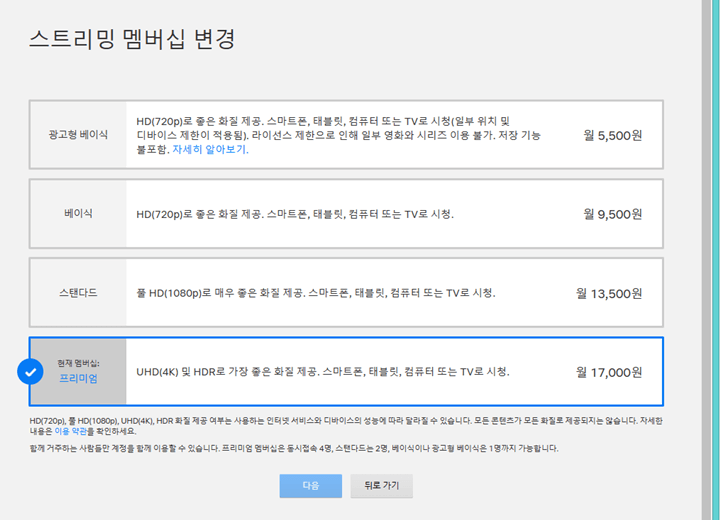Click the 스트리밍 멤버십 변경 heading

click(x=132, y=39)
